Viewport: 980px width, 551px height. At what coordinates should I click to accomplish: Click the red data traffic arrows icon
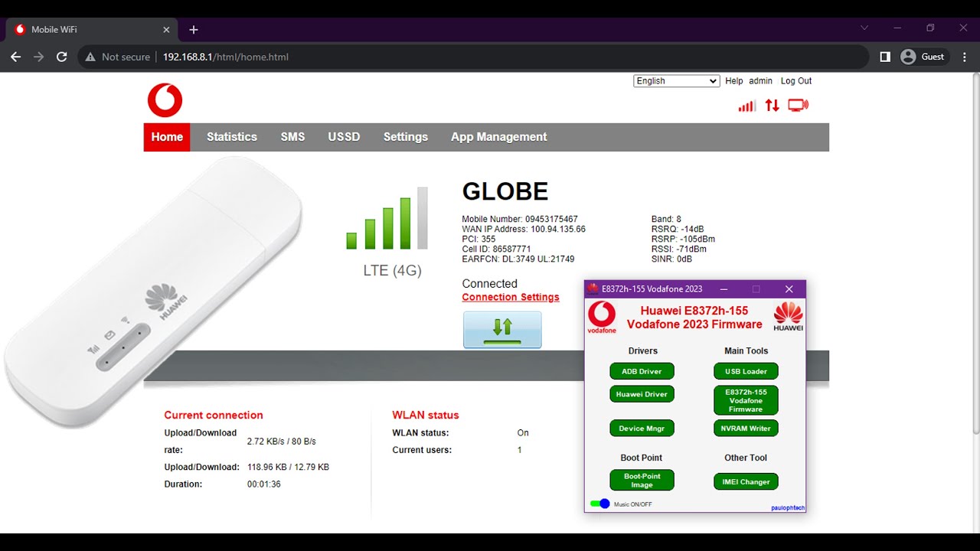pos(772,106)
